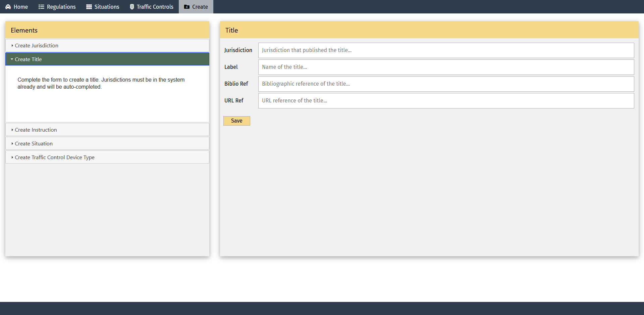Expand Create Traffic Control Device Type section
Image resolution: width=644 pixels, height=315 pixels.
[107, 157]
